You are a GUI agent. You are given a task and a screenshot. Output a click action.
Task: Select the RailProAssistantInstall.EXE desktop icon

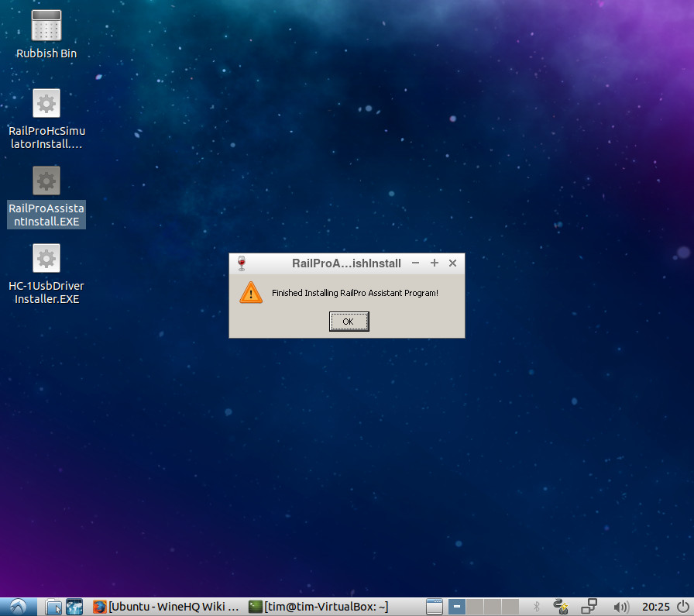click(46, 180)
